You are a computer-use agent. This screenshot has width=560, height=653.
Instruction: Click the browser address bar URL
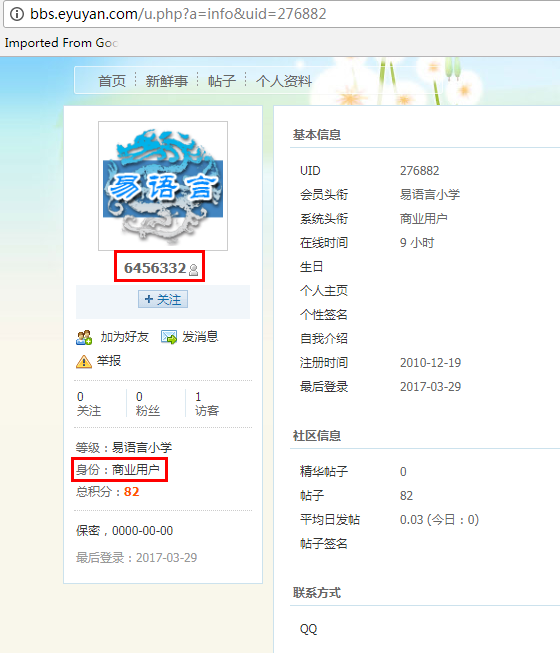coord(178,14)
